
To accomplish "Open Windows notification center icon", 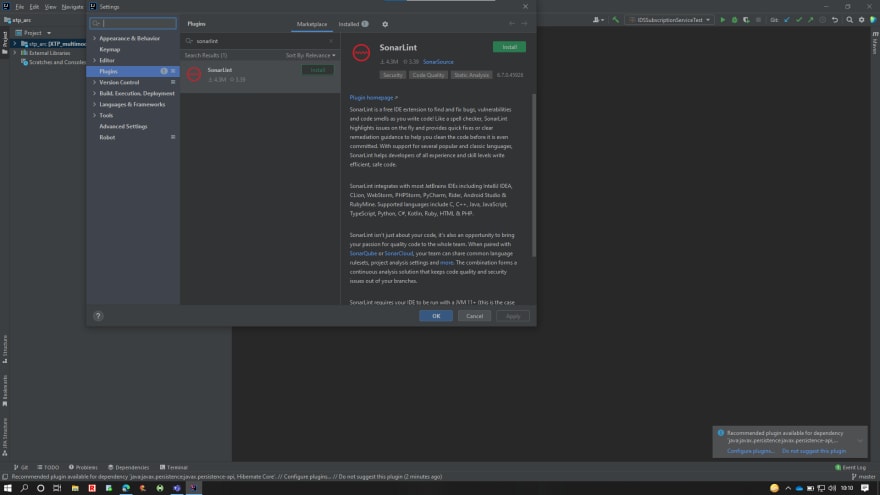I will click(x=865, y=488).
